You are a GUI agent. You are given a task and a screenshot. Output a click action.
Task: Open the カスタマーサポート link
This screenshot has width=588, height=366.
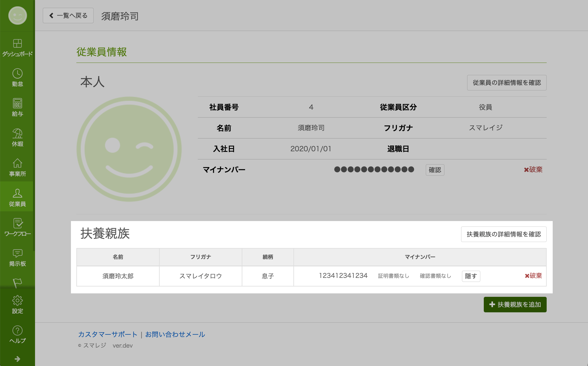tap(107, 334)
